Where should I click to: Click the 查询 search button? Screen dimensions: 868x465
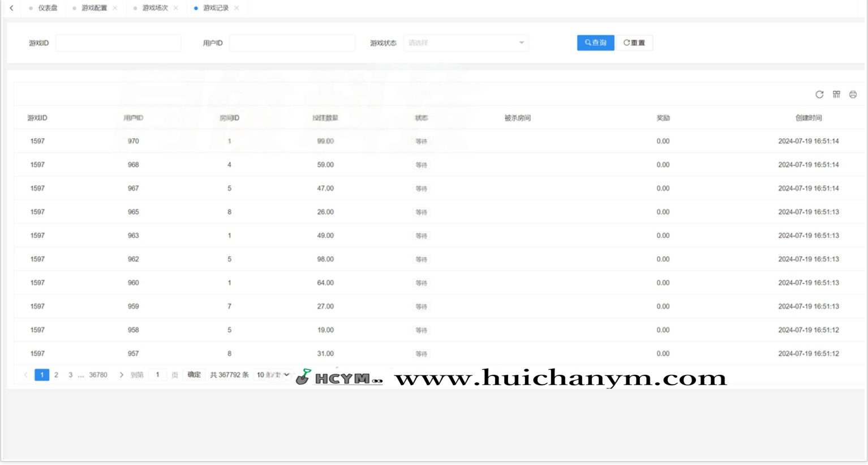tap(595, 42)
